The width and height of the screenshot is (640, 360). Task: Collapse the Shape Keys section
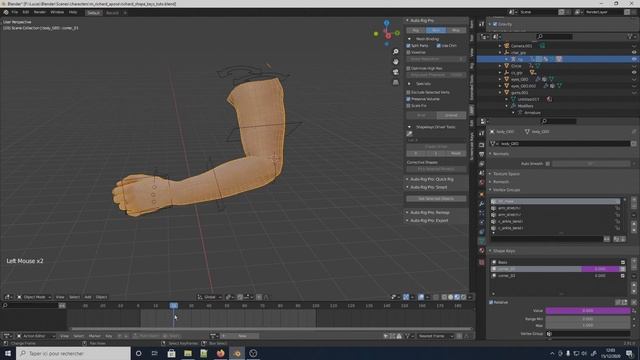pyautogui.click(x=504, y=251)
